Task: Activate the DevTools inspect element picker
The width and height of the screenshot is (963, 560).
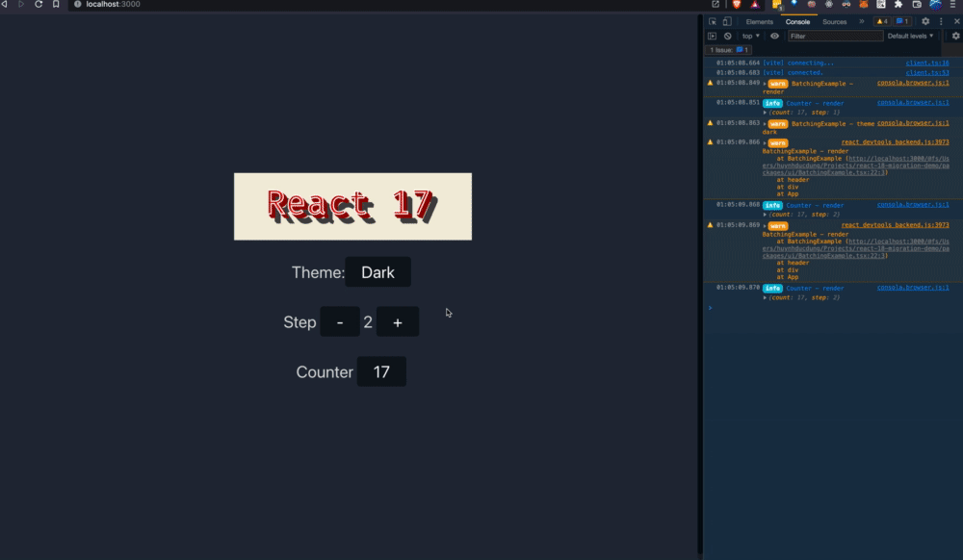Action: click(x=713, y=21)
